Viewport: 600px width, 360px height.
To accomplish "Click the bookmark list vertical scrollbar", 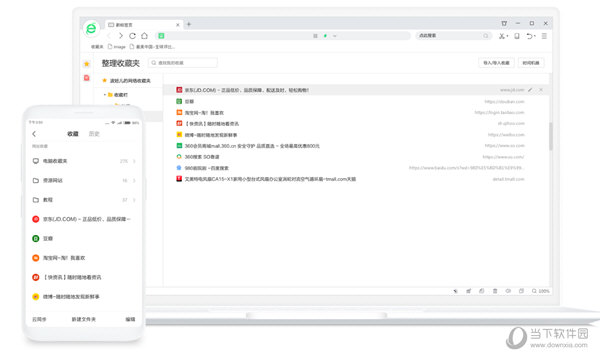I will tap(551, 136).
